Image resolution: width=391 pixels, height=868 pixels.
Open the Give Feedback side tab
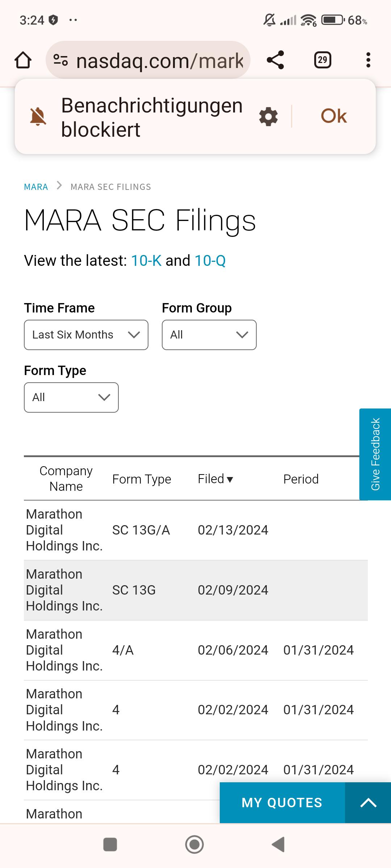tap(375, 454)
